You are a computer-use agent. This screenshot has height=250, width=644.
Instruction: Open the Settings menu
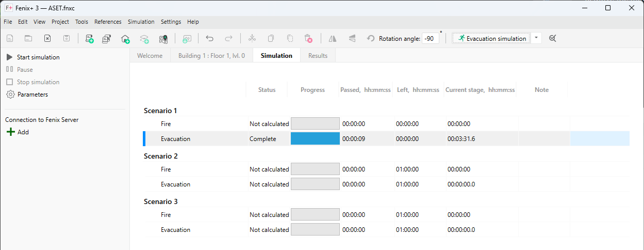pyautogui.click(x=171, y=22)
